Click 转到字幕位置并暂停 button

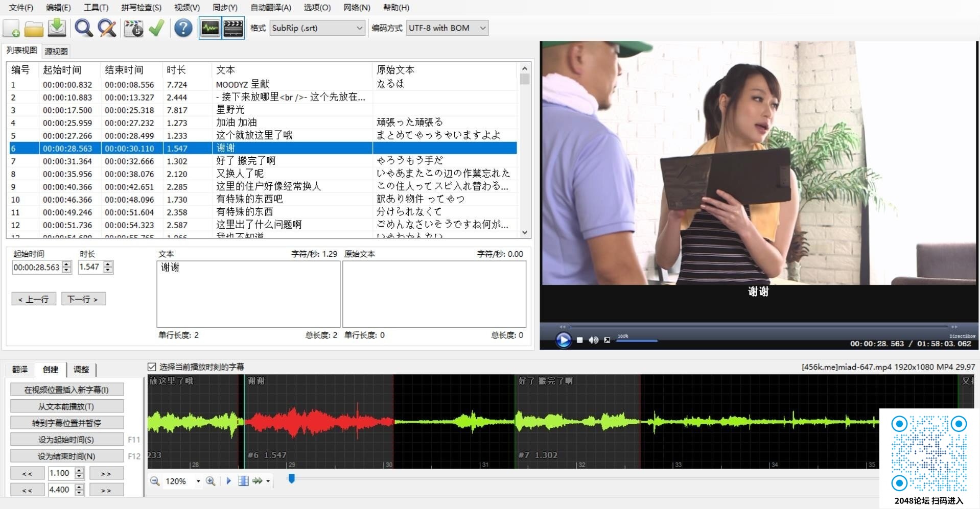67,423
